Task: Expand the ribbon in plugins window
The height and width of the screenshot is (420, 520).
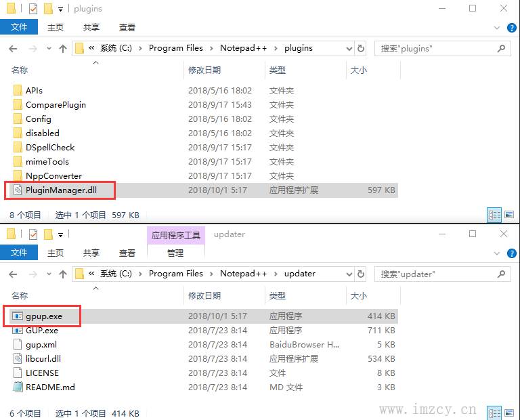Action: pyautogui.click(x=496, y=28)
